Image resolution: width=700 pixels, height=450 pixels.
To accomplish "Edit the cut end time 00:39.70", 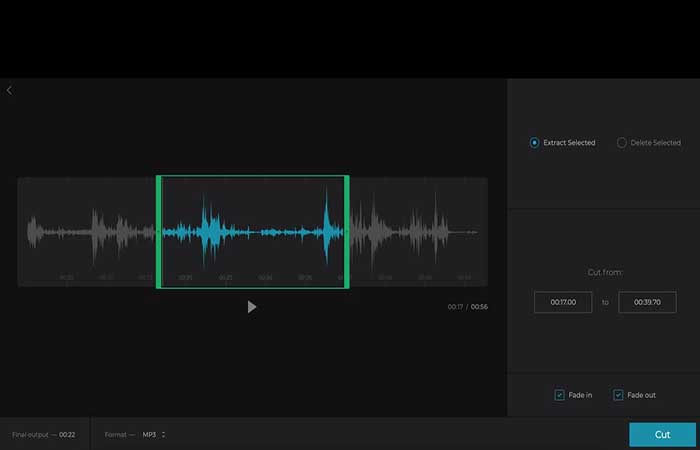I will pos(647,302).
